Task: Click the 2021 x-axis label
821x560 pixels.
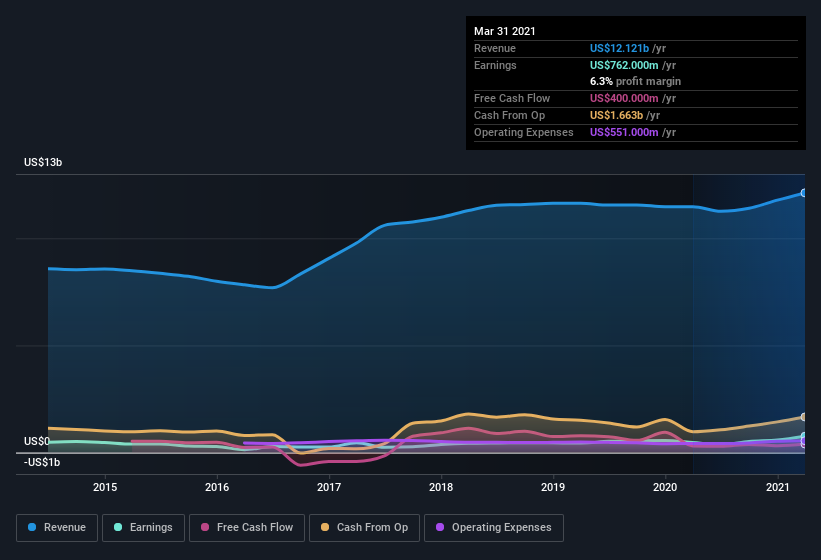Action: [x=778, y=487]
